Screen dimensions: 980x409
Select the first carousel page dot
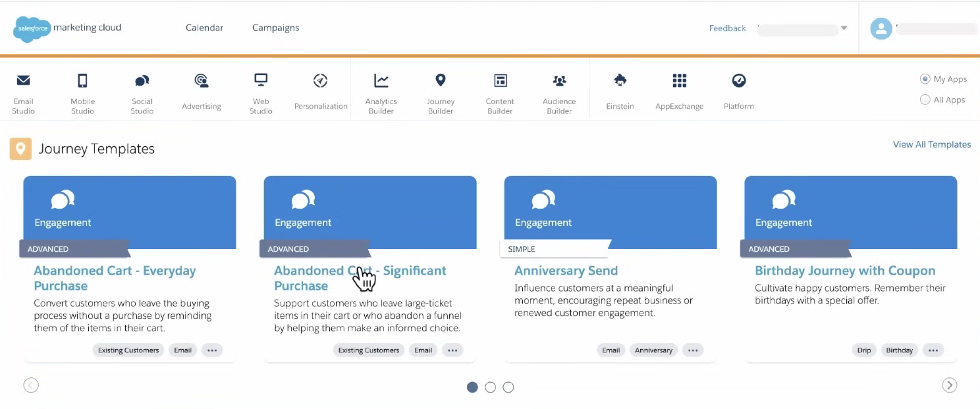click(472, 387)
